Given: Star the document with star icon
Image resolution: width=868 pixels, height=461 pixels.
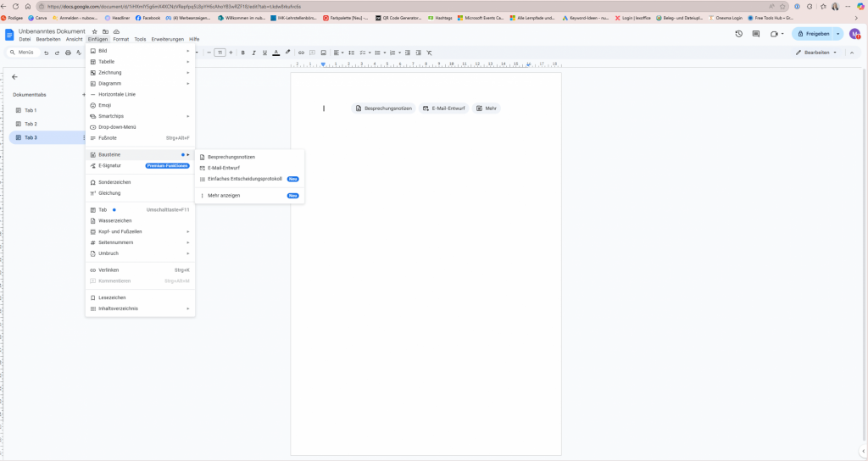Looking at the screenshot, I should [x=95, y=31].
